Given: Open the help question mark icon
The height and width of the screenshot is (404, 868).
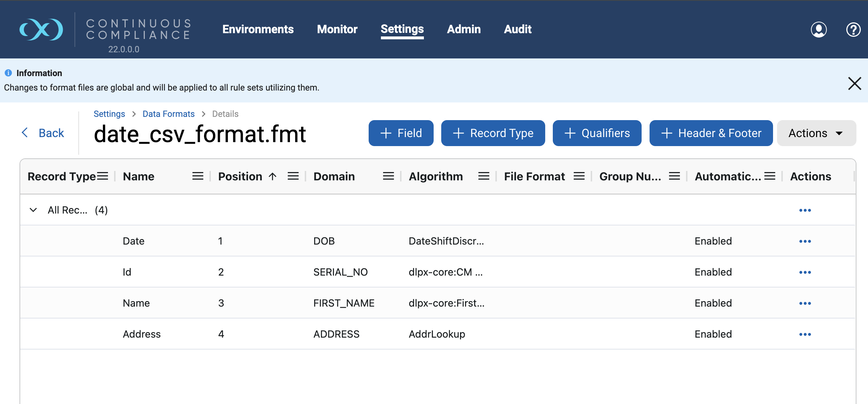Looking at the screenshot, I should tap(853, 30).
